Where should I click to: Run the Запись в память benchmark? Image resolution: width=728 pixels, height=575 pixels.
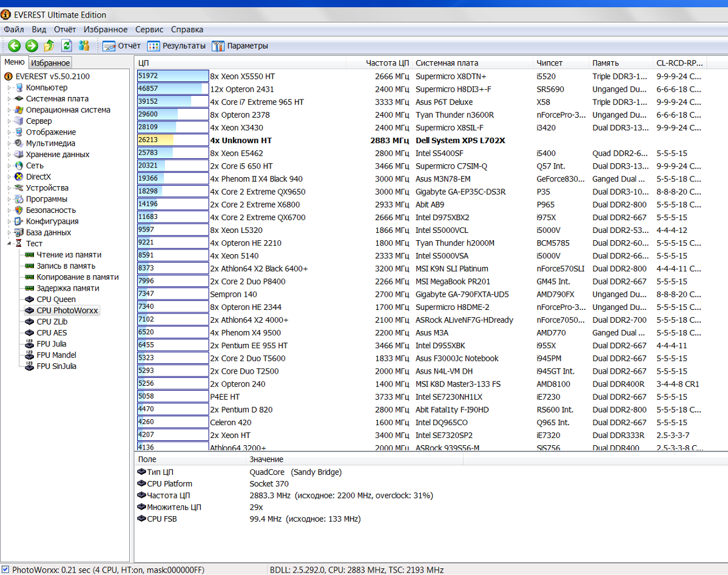point(66,266)
